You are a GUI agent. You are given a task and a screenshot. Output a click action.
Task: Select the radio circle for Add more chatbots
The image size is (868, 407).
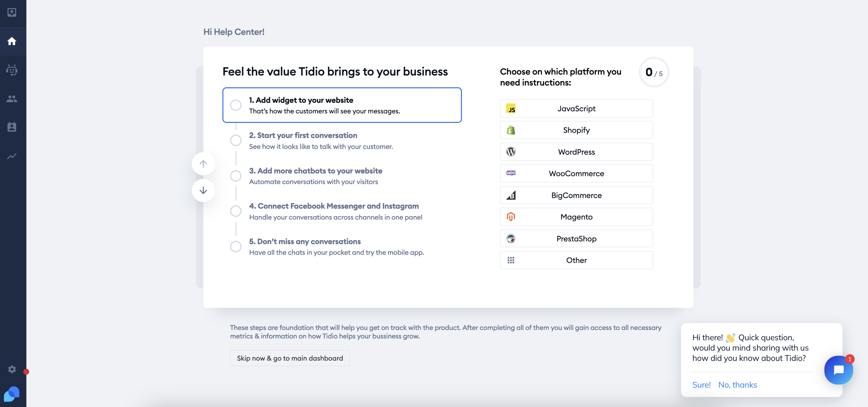click(x=235, y=176)
